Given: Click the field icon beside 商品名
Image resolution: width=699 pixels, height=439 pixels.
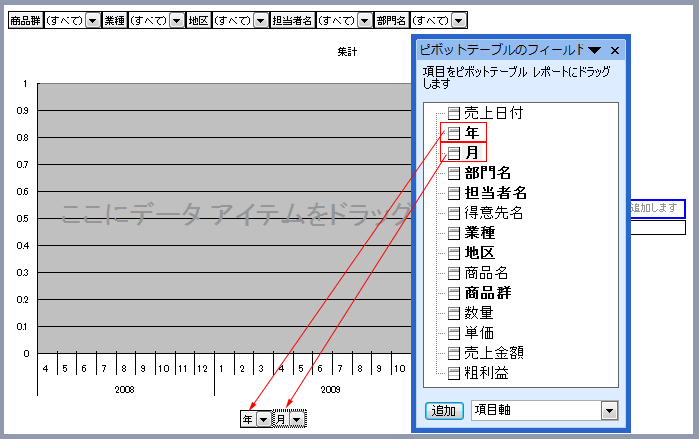Looking at the screenshot, I should (x=454, y=273).
